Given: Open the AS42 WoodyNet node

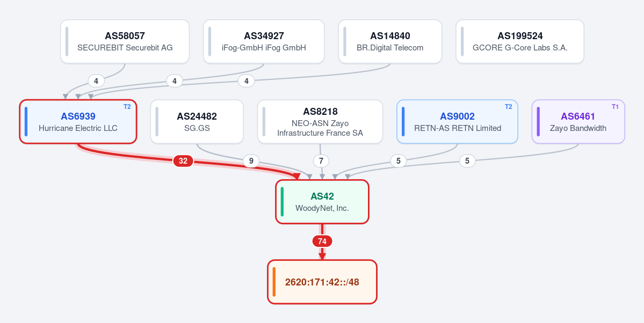Looking at the screenshot, I should tap(322, 202).
